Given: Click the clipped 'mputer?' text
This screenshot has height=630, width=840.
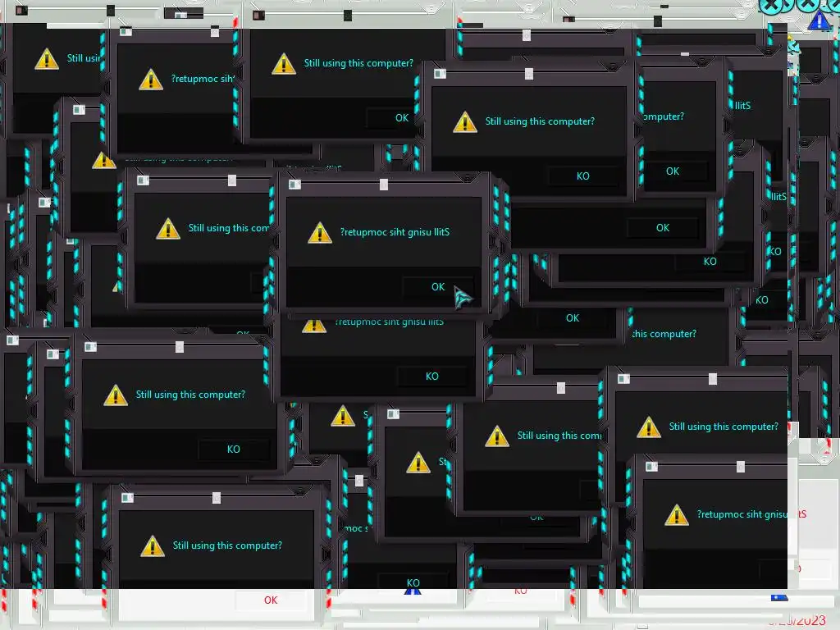Looking at the screenshot, I should 663,116.
